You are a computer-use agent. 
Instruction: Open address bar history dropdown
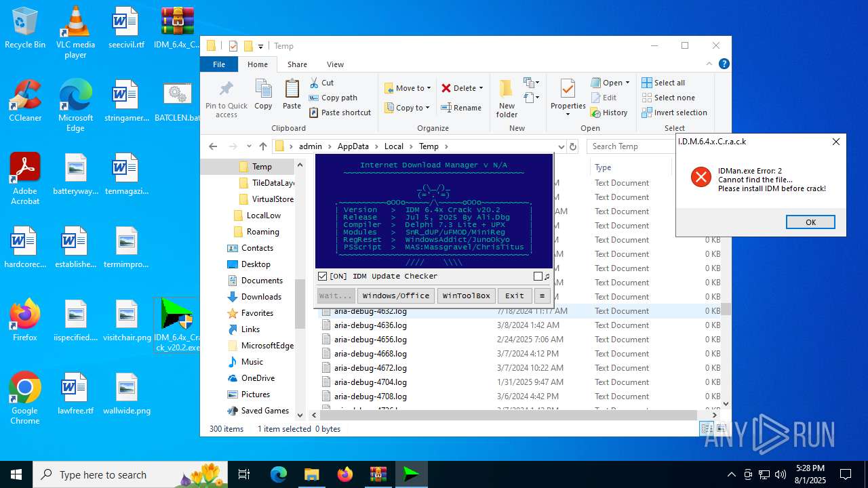[x=561, y=146]
